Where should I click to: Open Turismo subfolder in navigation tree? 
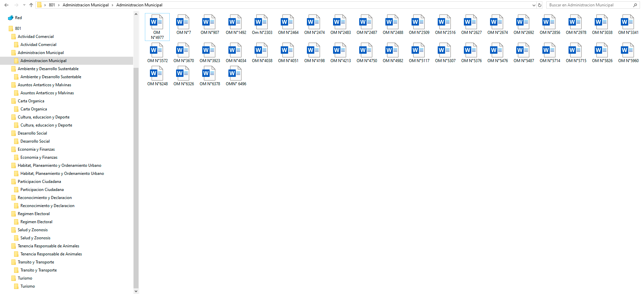(28, 286)
